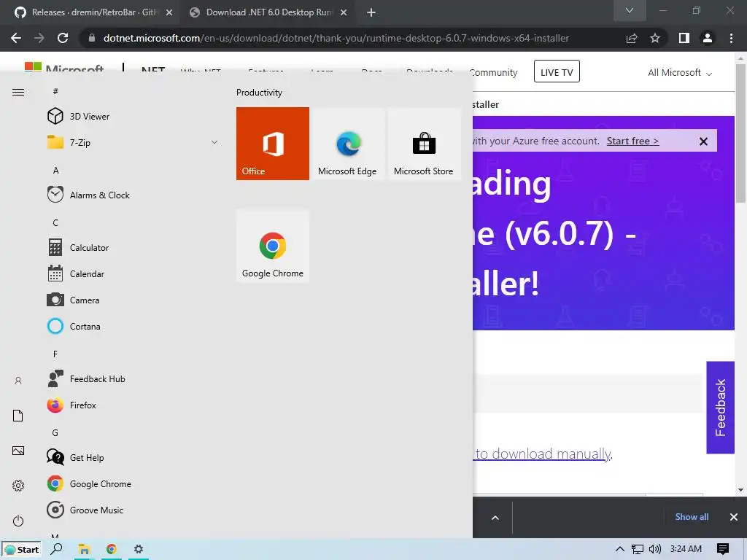
Task: Open the Community nav item
Action: point(493,72)
